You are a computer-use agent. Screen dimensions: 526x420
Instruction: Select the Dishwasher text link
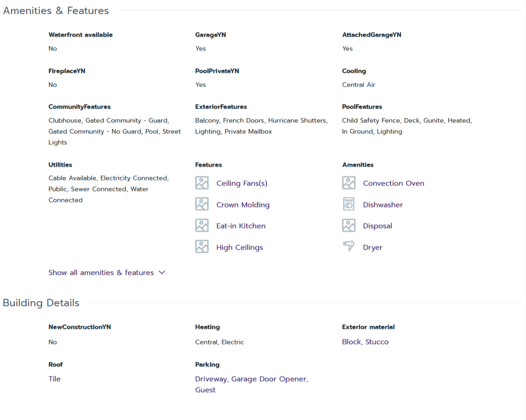coord(383,205)
